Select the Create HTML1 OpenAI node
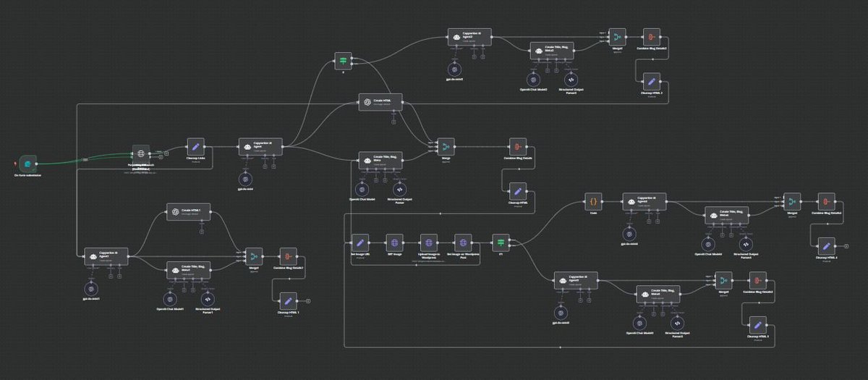868x380 pixels. pyautogui.click(x=190, y=211)
